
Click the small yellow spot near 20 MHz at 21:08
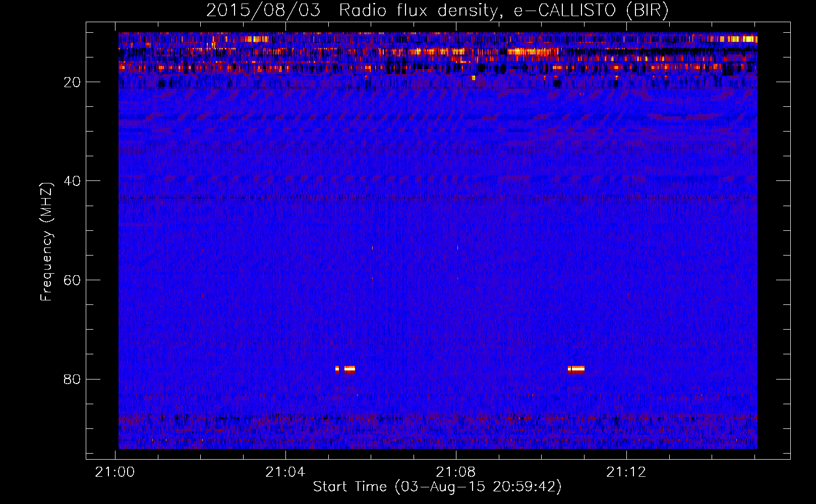point(473,78)
